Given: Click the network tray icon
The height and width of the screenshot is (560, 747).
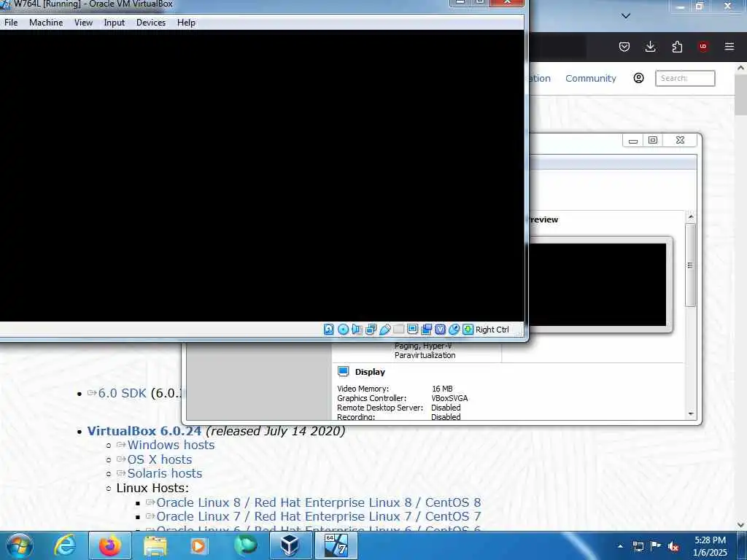Looking at the screenshot, I should tap(638, 546).
